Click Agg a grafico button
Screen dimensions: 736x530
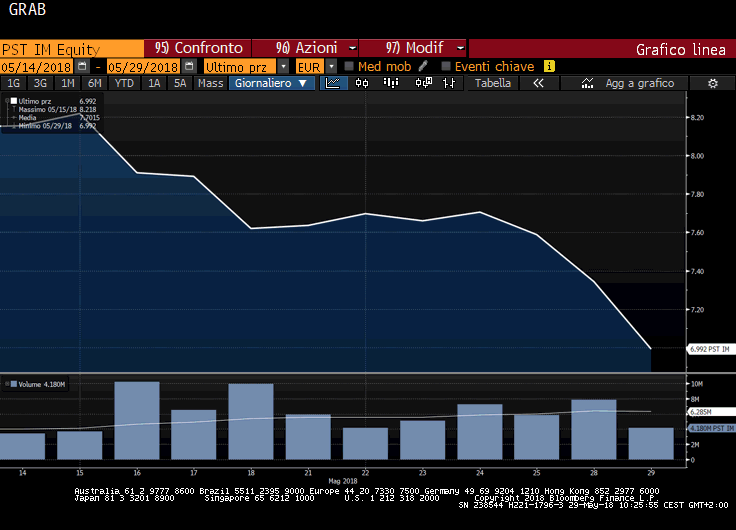(x=639, y=84)
